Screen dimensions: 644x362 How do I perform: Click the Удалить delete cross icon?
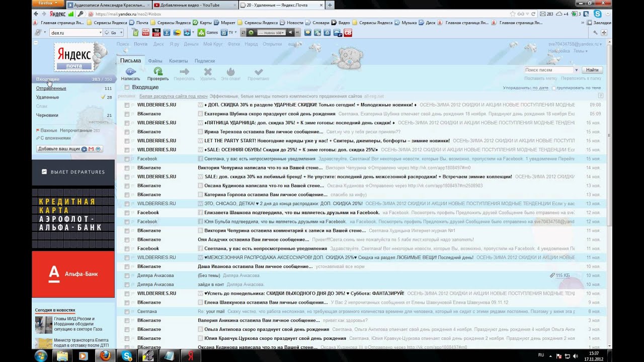(x=208, y=71)
